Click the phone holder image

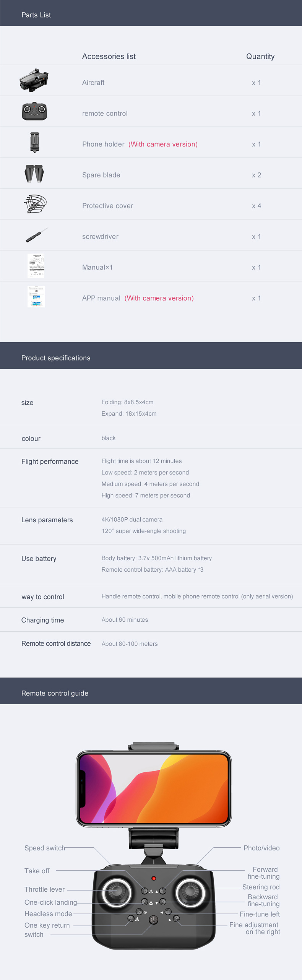[x=35, y=142]
